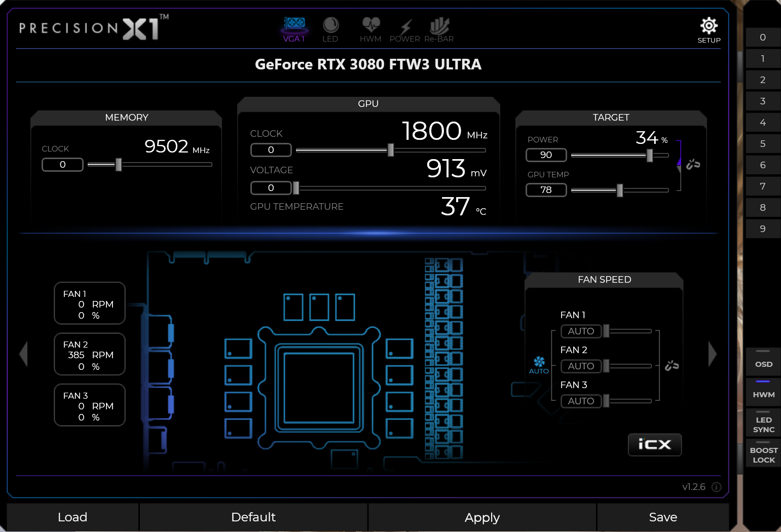Image resolution: width=781 pixels, height=532 pixels.
Task: Click the Load button
Action: click(x=72, y=517)
